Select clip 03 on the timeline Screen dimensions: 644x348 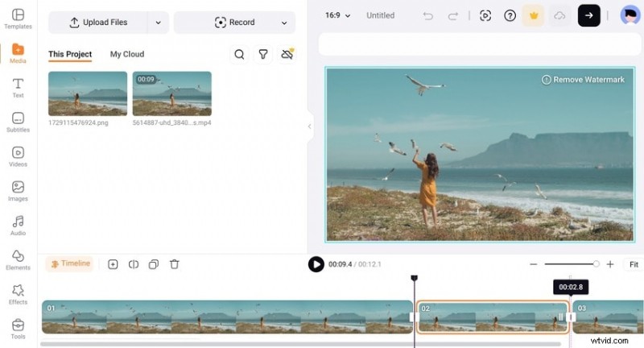pyautogui.click(x=609, y=317)
